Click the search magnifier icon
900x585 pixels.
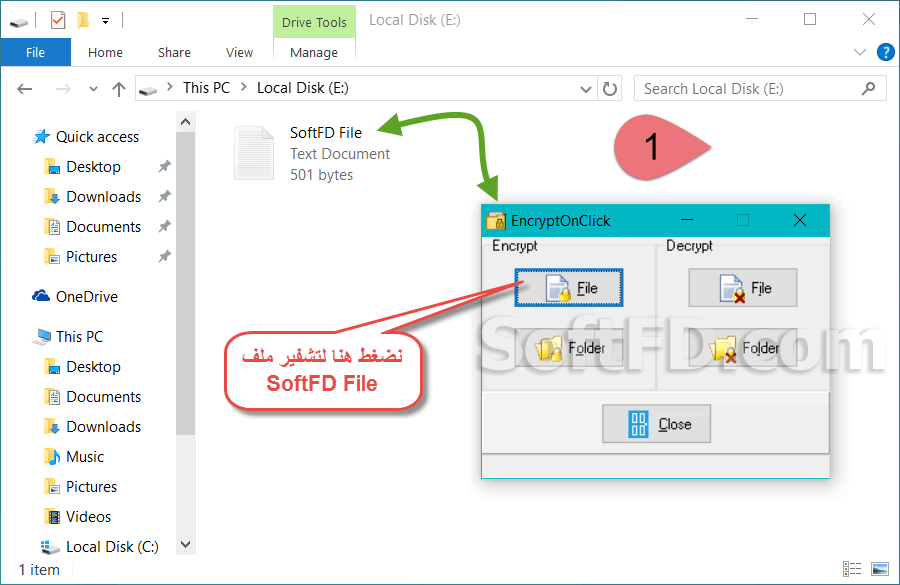point(868,88)
